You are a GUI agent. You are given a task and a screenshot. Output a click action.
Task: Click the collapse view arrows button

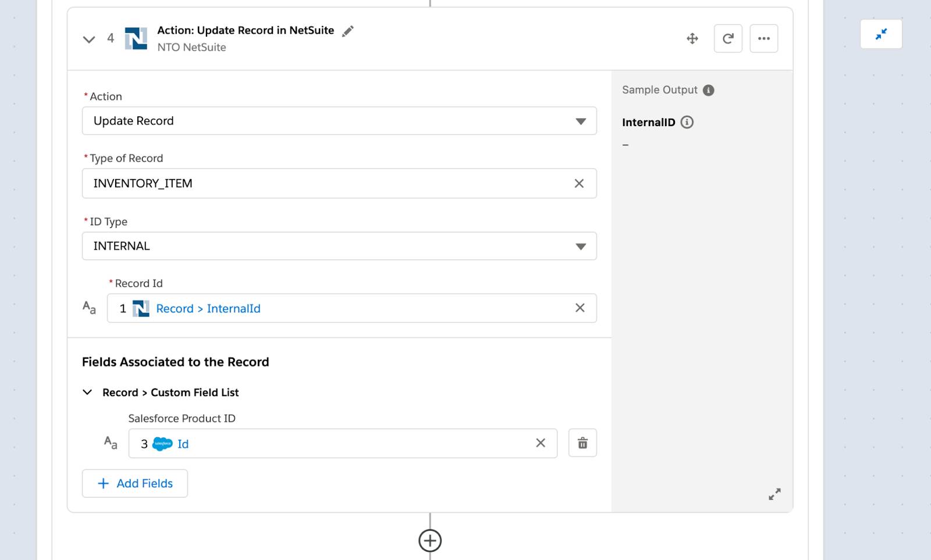(x=881, y=34)
